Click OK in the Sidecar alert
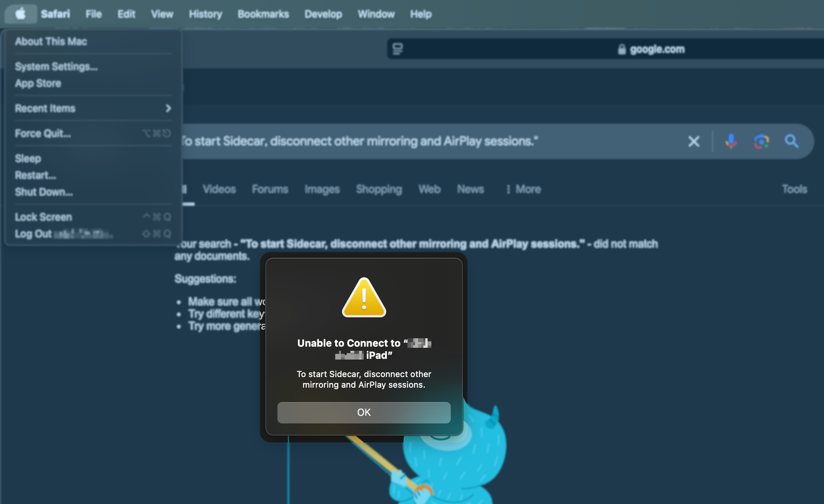This screenshot has height=504, width=824. (364, 412)
